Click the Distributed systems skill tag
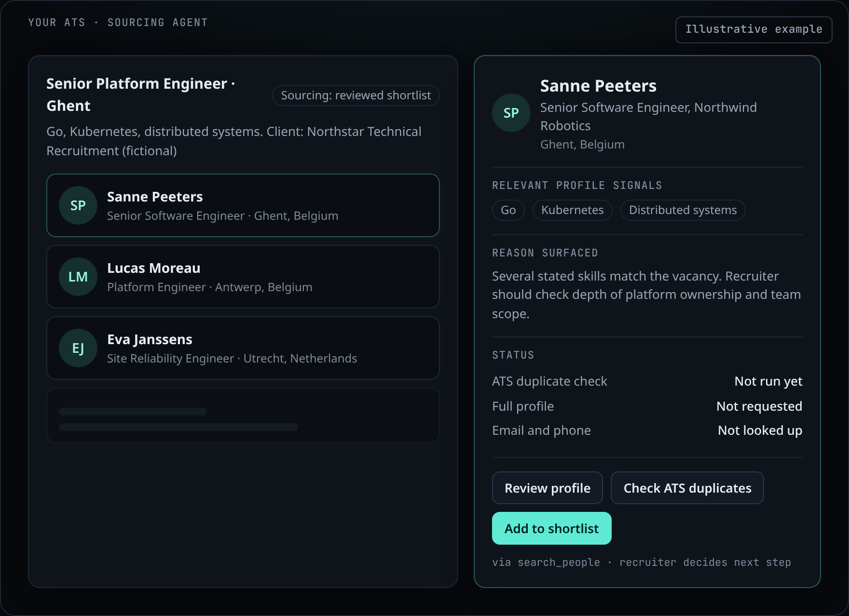The width and height of the screenshot is (849, 616). click(683, 210)
